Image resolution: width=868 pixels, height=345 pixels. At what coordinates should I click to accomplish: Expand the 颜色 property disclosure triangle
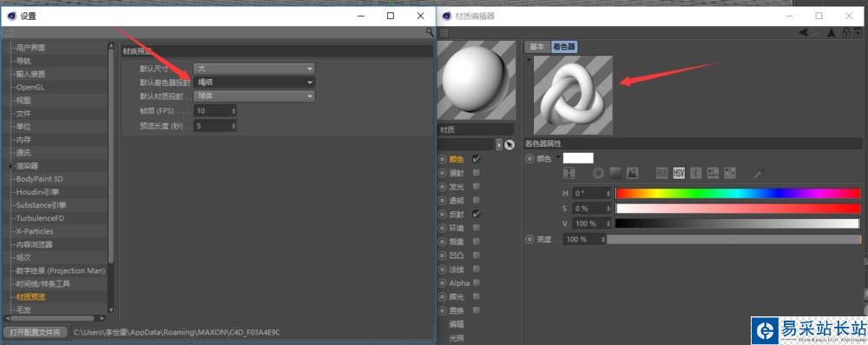click(557, 158)
